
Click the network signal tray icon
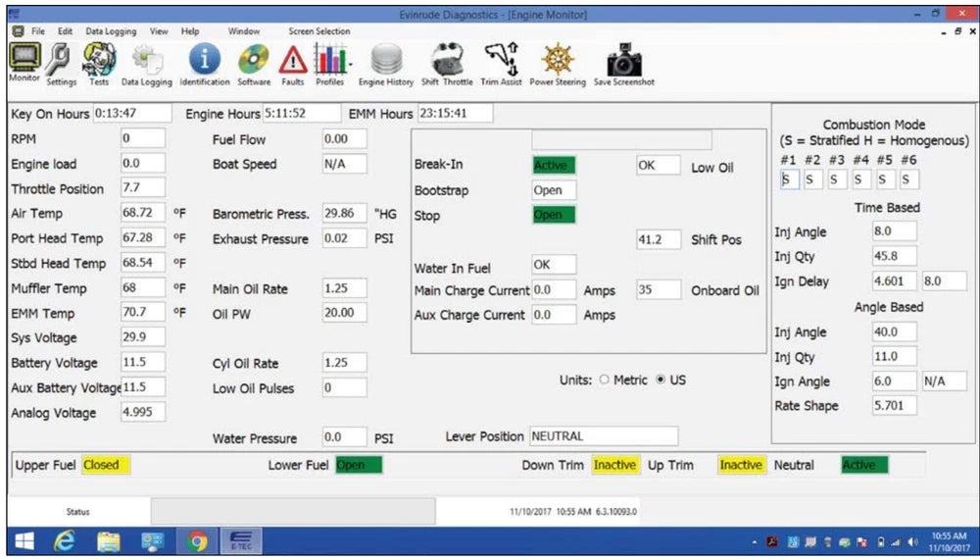[897, 541]
